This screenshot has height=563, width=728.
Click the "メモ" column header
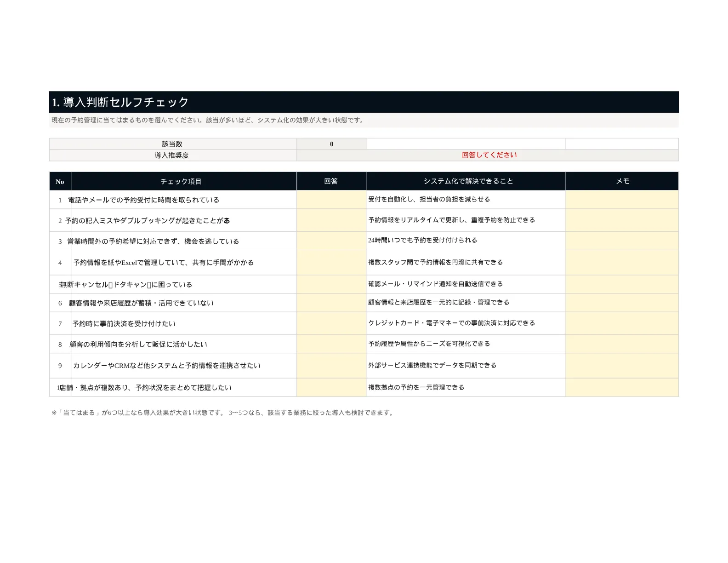tap(622, 181)
